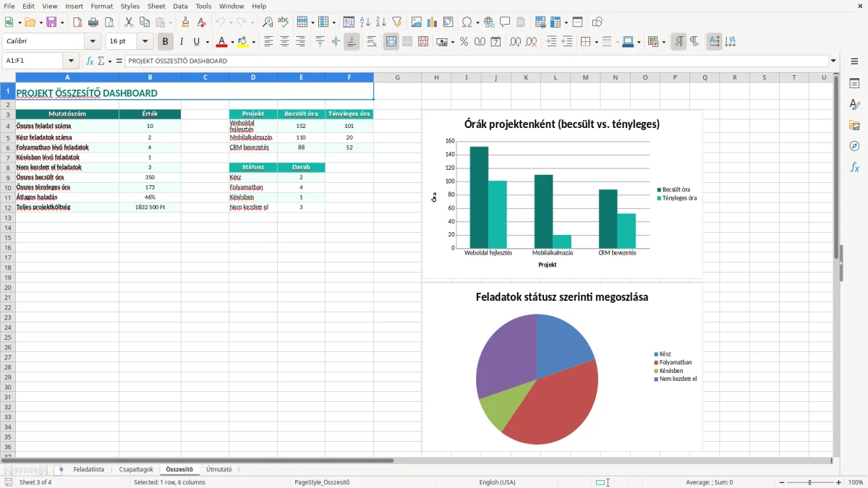The image size is (868, 488).
Task: Toggle Bold formatting
Action: tap(166, 42)
